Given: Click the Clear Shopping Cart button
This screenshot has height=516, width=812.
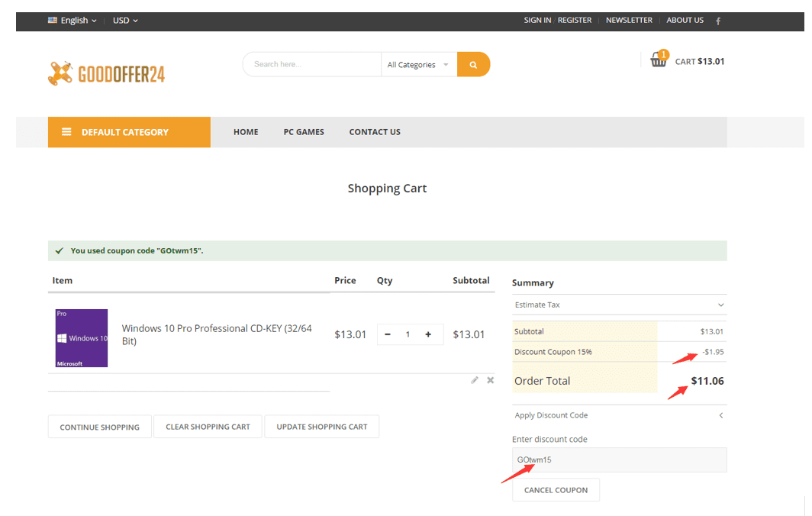Looking at the screenshot, I should pos(208,427).
